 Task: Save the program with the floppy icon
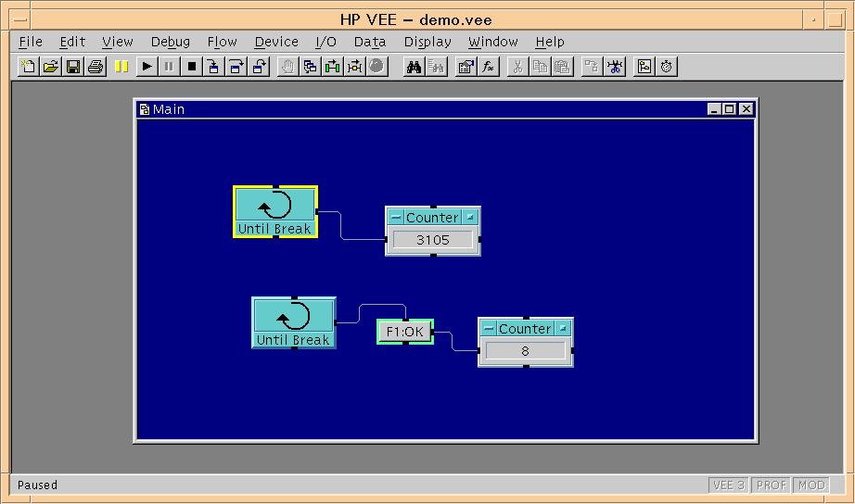point(73,67)
